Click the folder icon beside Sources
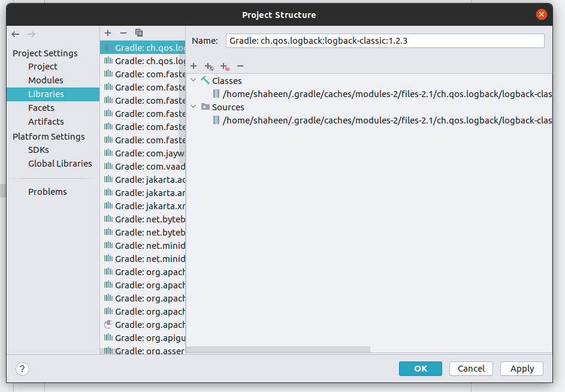 [206, 107]
